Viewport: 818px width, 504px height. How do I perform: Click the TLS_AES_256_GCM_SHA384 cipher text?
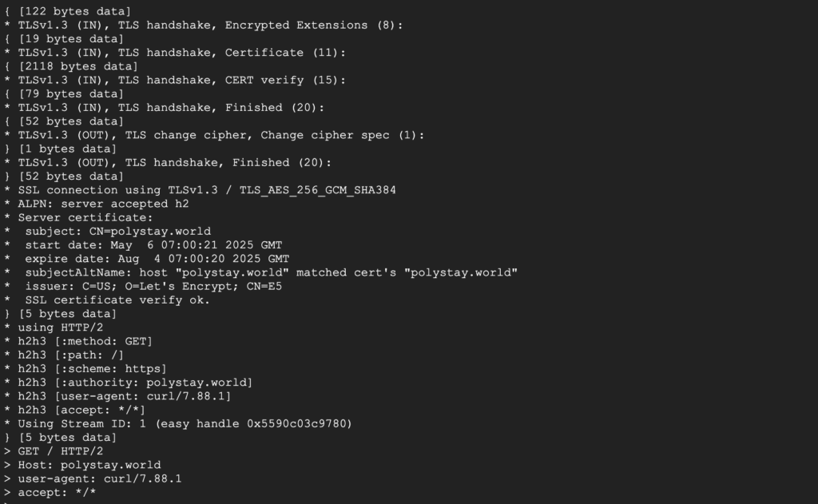317,190
